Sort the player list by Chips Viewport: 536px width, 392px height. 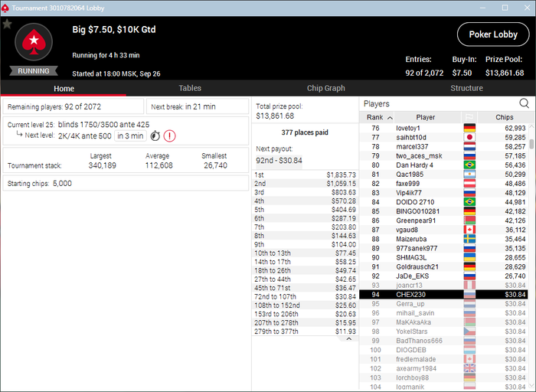click(504, 117)
